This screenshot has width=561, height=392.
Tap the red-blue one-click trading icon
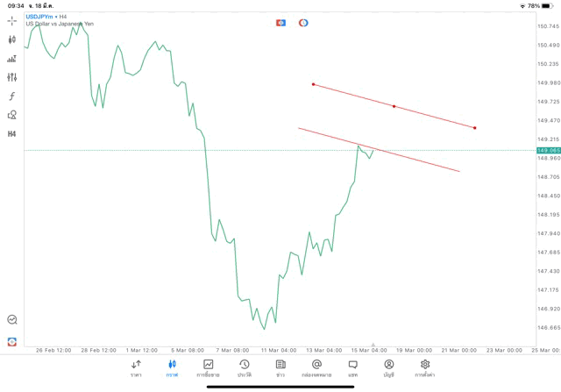coord(280,23)
